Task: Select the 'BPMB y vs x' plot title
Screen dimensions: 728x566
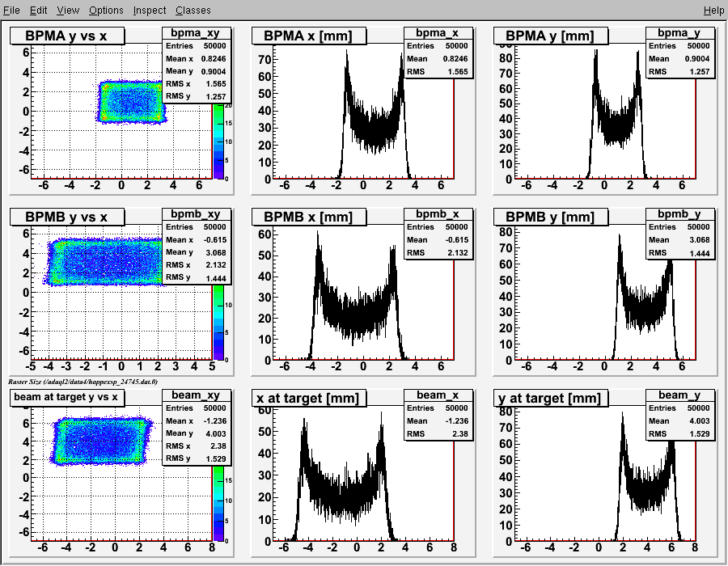Action: tap(67, 217)
